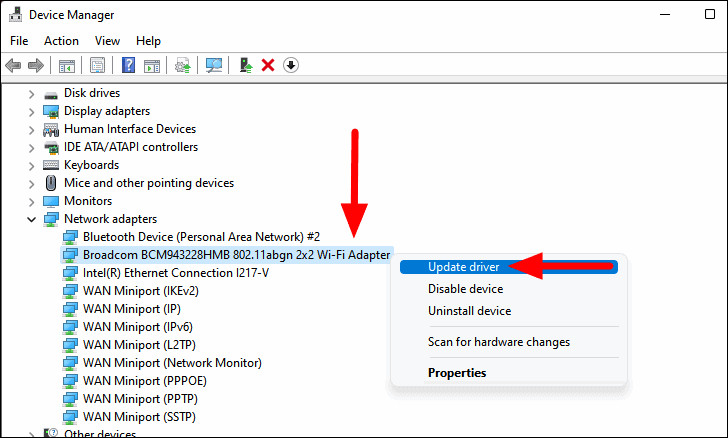
Task: Select WAN Miniport (Network Monitor) entry
Action: click(x=172, y=363)
